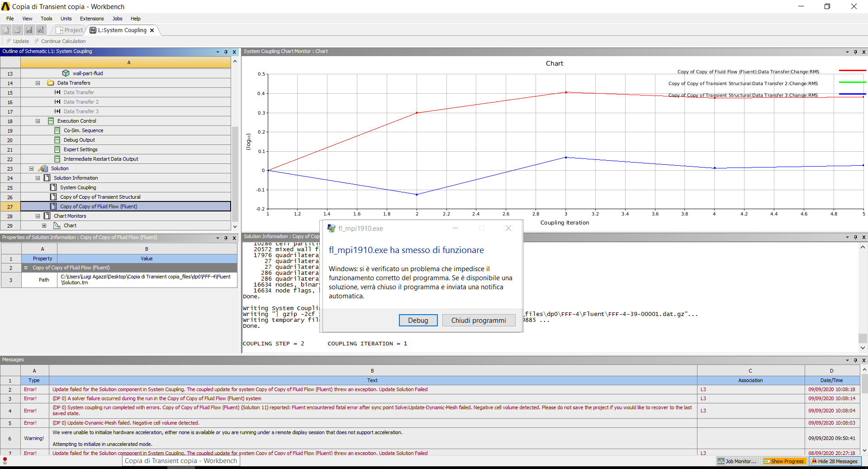Click the Messages panel scrollbar down arrow
868x469 pixels.
(x=864, y=450)
